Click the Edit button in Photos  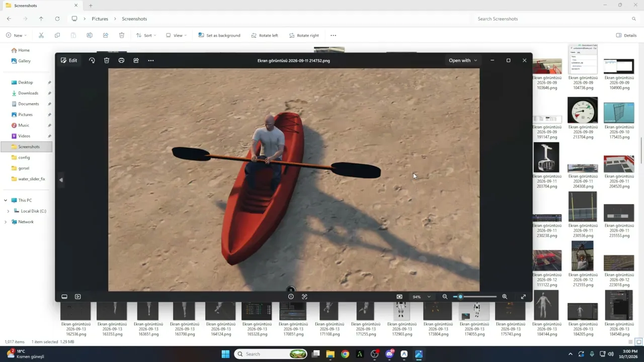pos(69,60)
